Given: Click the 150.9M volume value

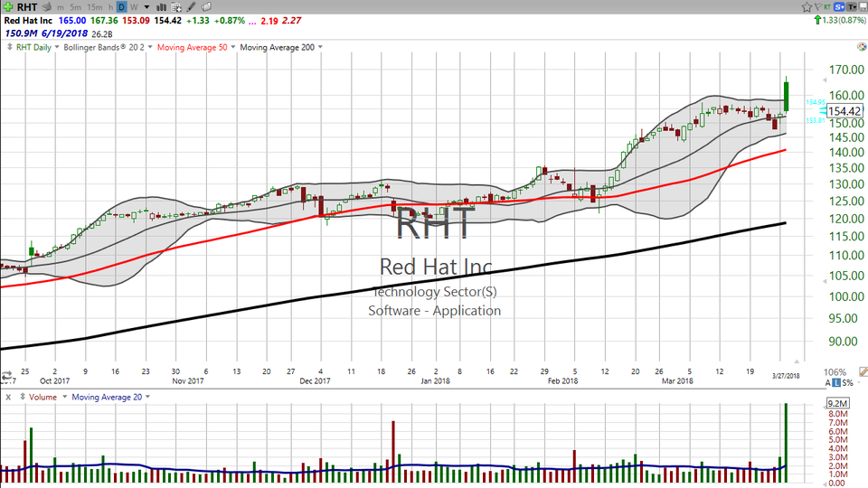Looking at the screenshot, I should pos(21,33).
